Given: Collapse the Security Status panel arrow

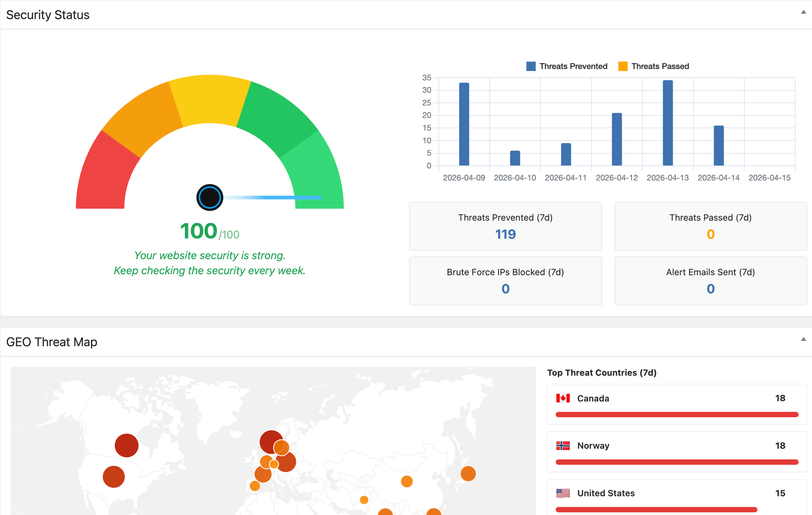Looking at the screenshot, I should 803,12.
